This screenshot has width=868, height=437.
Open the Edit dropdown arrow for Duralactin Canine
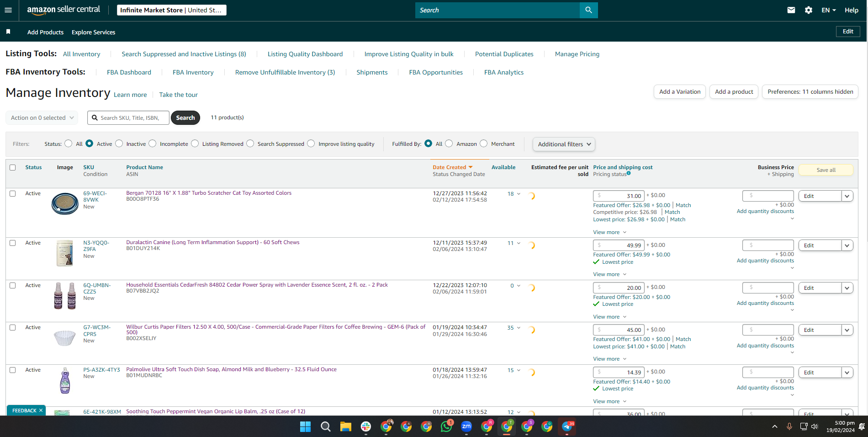click(x=847, y=245)
